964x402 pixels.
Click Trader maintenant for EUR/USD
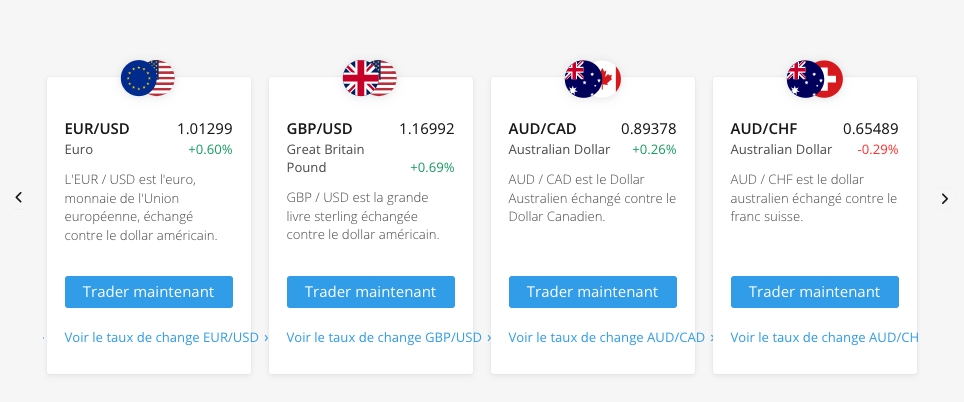(x=149, y=292)
